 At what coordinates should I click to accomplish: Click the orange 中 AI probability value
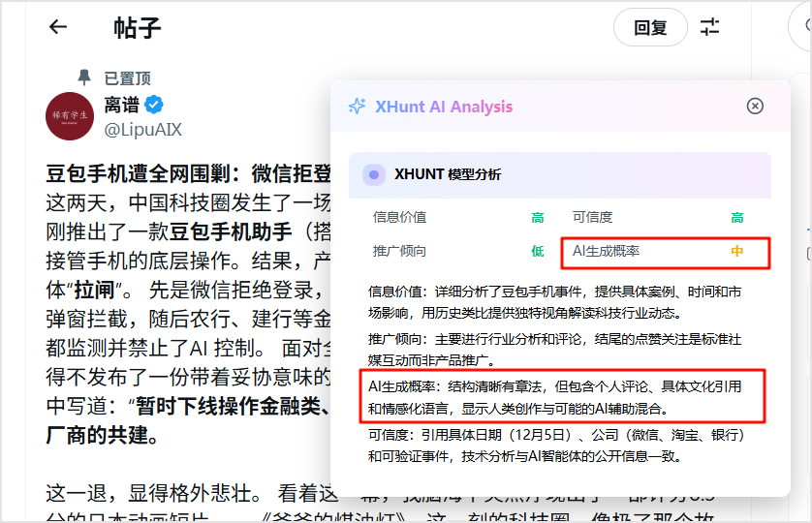737,252
